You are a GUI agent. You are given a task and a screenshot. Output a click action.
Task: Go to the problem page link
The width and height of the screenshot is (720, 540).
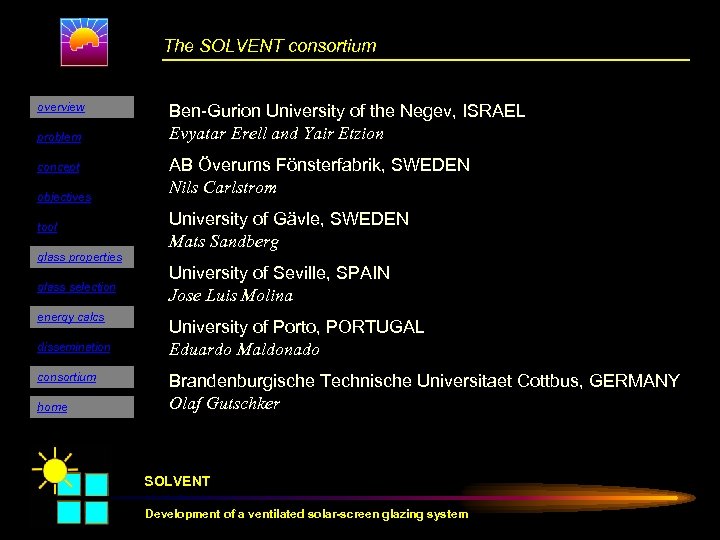[x=59, y=137]
